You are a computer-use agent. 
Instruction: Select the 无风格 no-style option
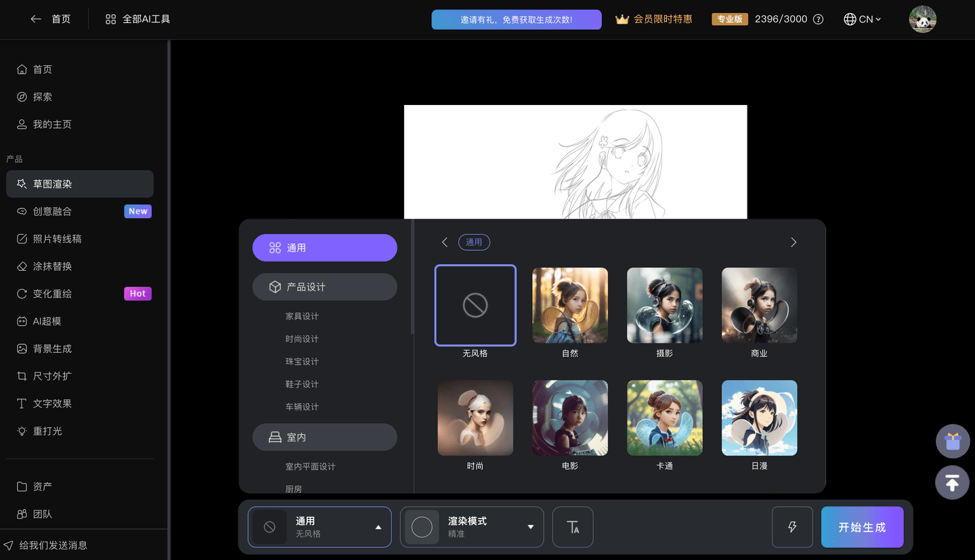[x=475, y=305]
